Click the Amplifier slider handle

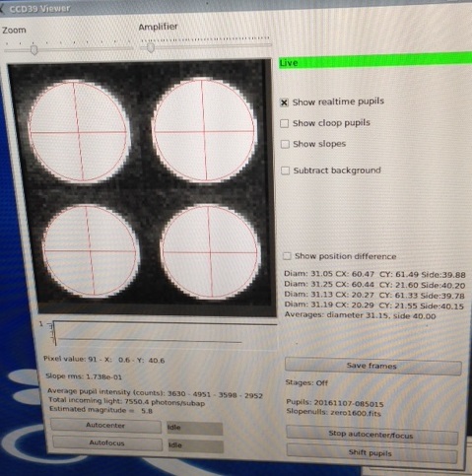click(x=151, y=48)
